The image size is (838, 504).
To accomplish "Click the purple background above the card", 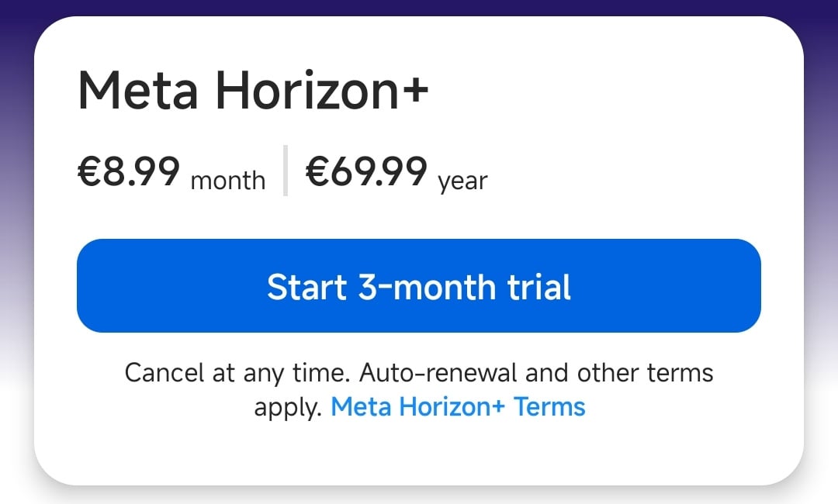I will (419, 8).
